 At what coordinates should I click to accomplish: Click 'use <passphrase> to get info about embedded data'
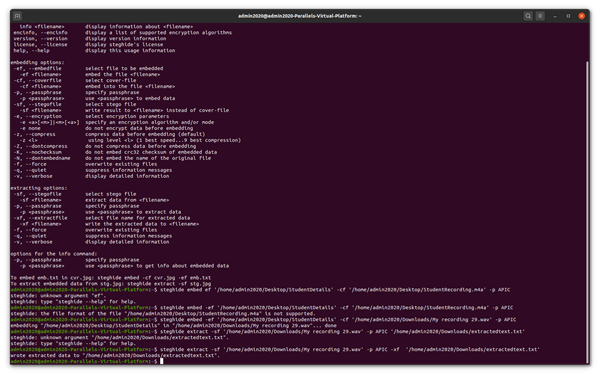point(157,266)
